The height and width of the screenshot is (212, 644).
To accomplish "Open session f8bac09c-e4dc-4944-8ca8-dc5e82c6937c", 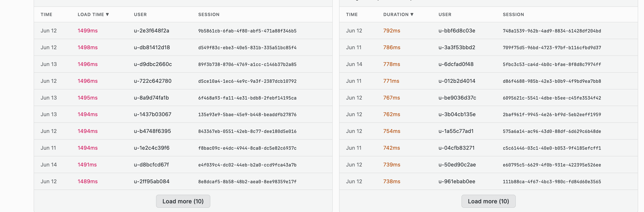I will coord(247,148).
